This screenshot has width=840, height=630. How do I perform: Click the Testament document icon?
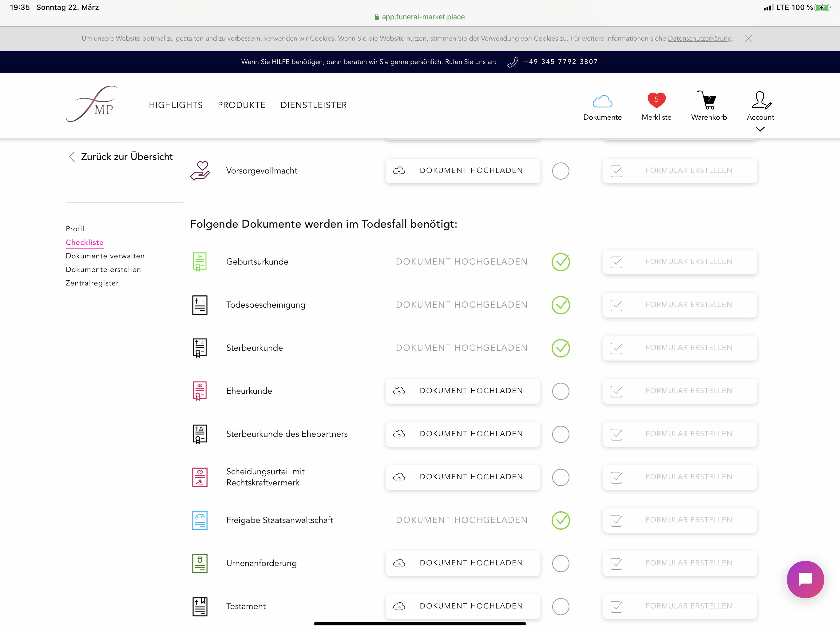[x=200, y=606]
